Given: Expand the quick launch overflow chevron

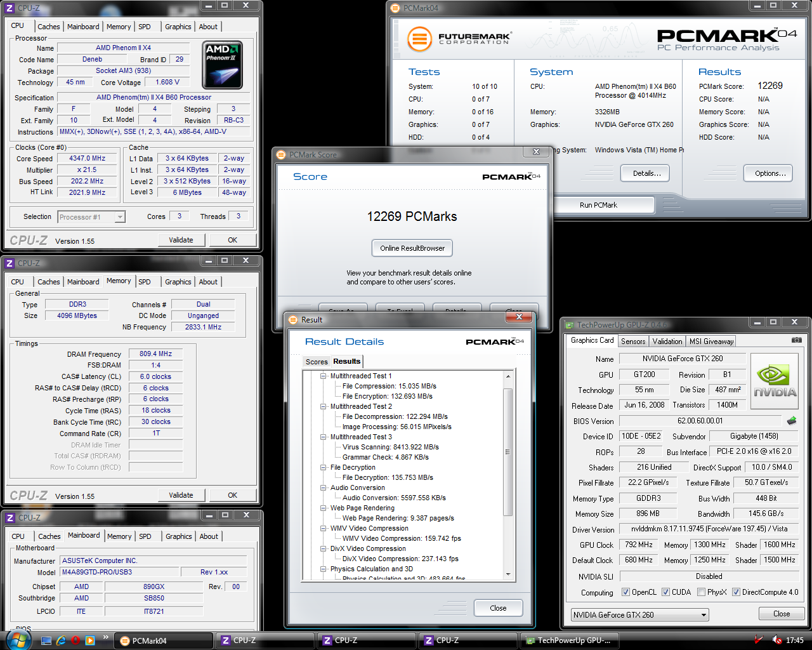Looking at the screenshot, I should (x=105, y=637).
